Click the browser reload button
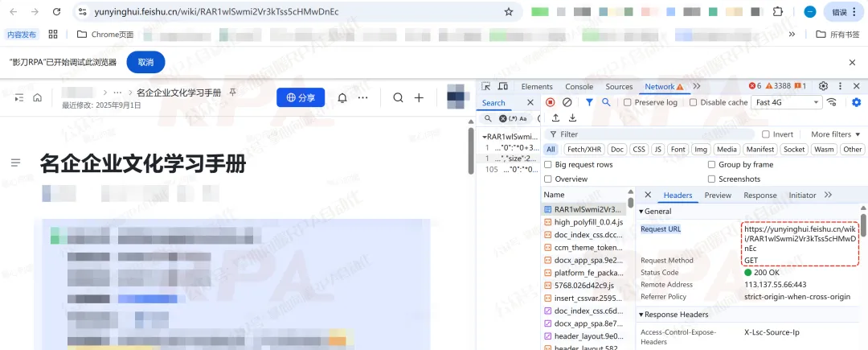The image size is (868, 350). pos(56,11)
